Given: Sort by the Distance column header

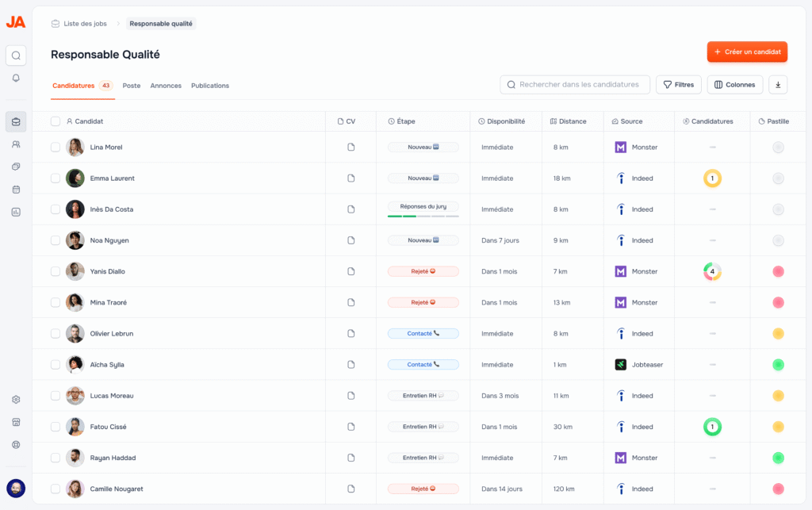Looking at the screenshot, I should click(568, 121).
